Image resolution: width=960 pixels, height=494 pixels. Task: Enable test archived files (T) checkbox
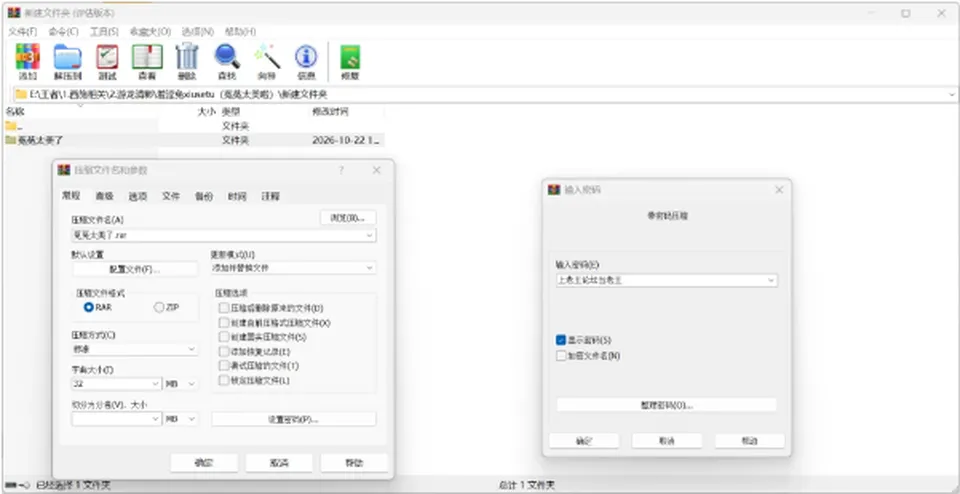[223, 365]
